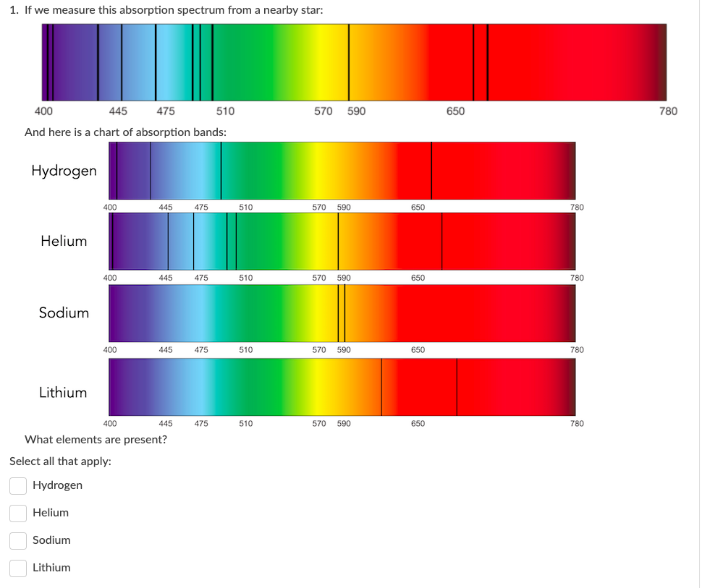Check the Sodium answer checkbox
The height and width of the screenshot is (588, 702).
click(18, 540)
